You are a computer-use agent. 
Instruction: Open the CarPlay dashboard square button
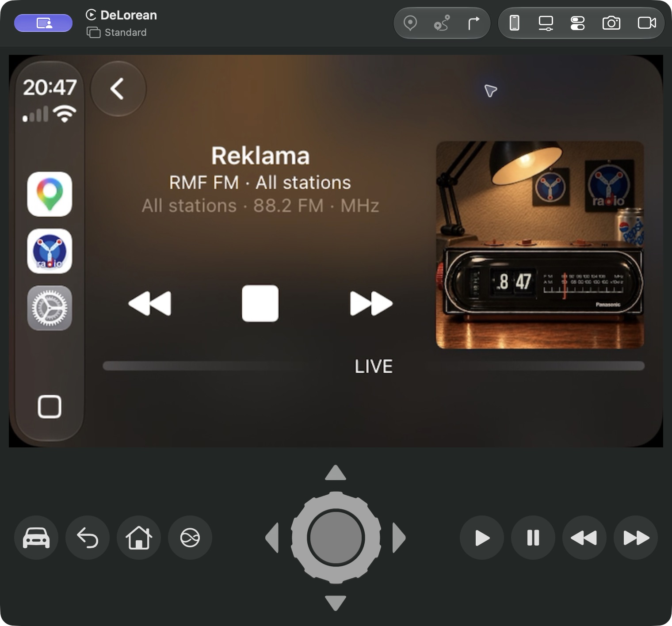50,407
